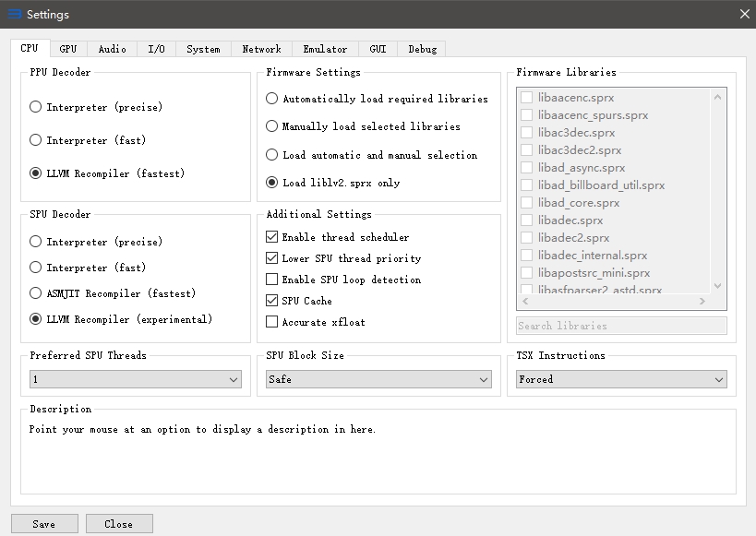
Task: Click the Search libraries input field
Action: tap(621, 326)
